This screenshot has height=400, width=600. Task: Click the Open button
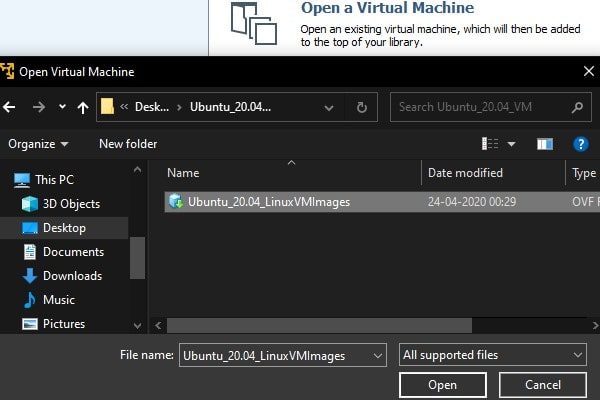(442, 385)
